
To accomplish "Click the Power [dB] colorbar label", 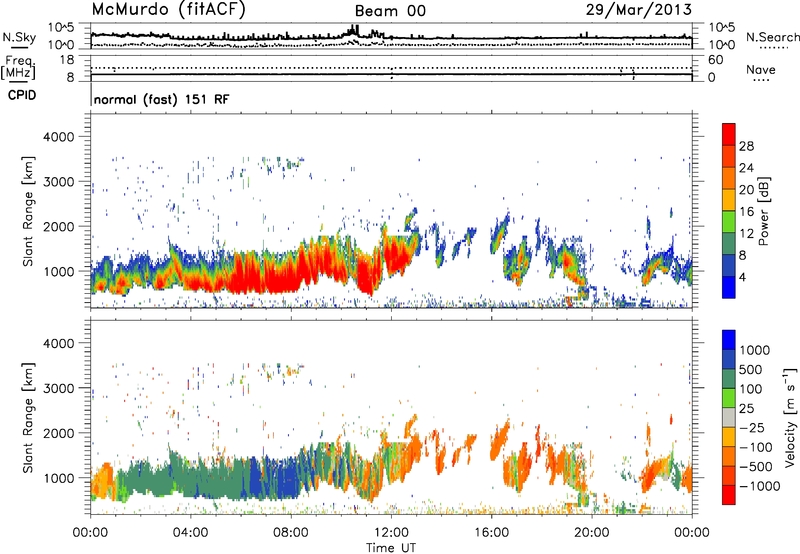I will 764,211.
